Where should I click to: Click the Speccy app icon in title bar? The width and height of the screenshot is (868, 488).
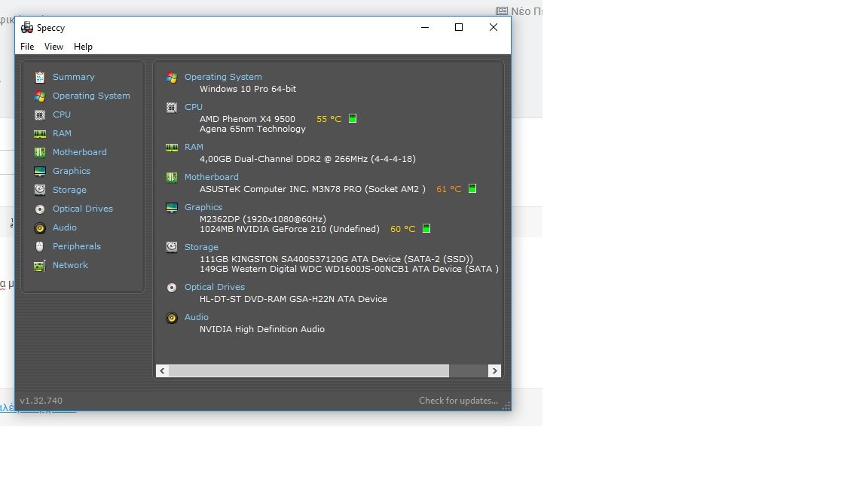(26, 27)
